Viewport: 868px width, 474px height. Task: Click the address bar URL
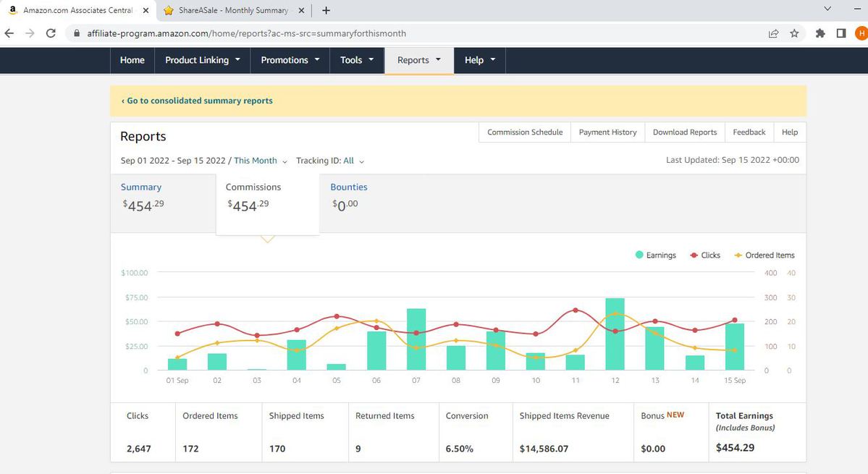point(247,33)
